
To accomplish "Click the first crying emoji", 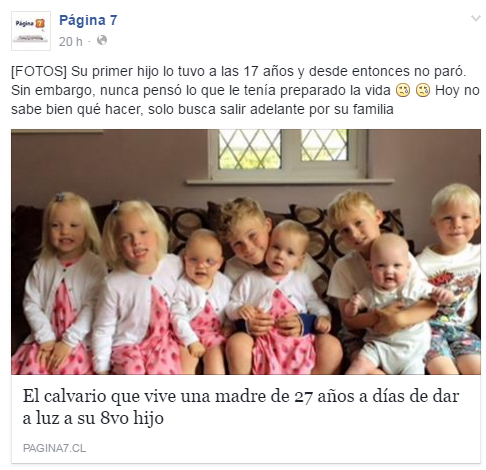I will 403,90.
